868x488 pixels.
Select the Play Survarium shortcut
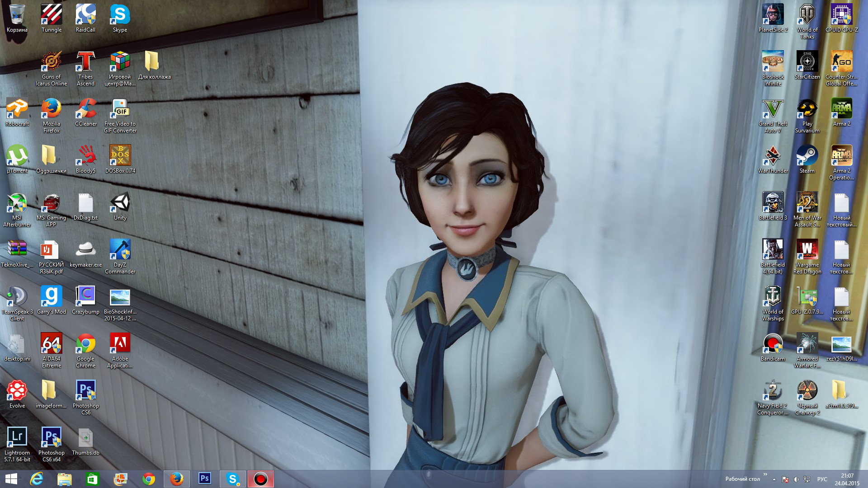[x=807, y=115]
